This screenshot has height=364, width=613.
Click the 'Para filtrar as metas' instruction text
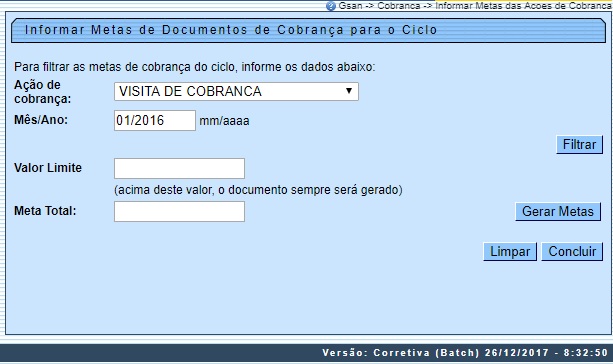coord(195,67)
